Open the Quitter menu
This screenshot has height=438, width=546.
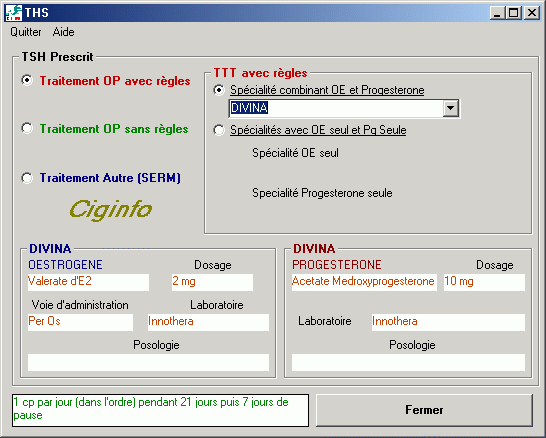[26, 32]
